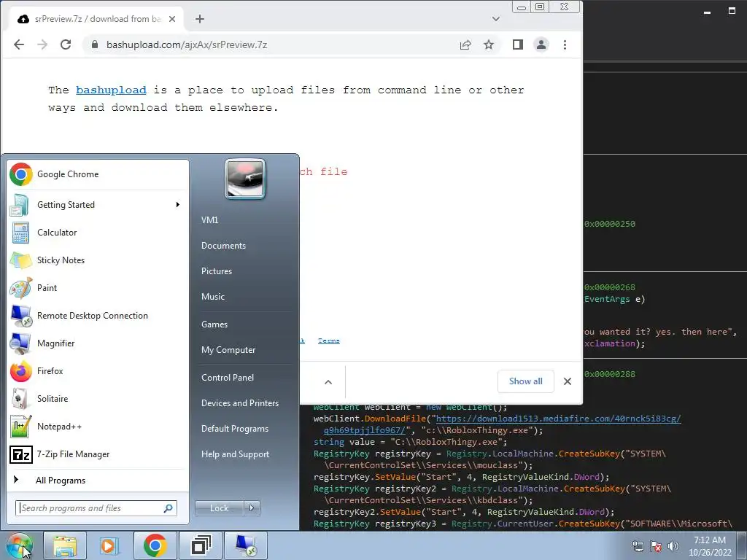Screen dimensions: 747x560
Task: Open Chrome three-dot menu
Action: (x=565, y=44)
